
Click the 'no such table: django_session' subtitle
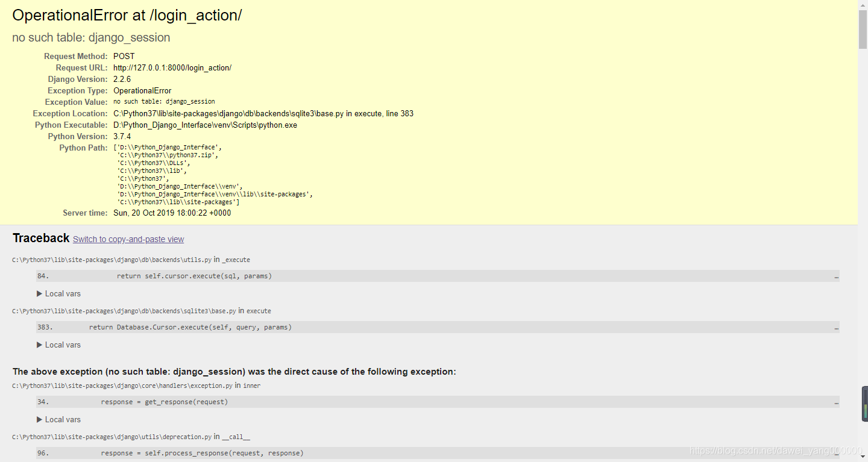click(x=91, y=37)
